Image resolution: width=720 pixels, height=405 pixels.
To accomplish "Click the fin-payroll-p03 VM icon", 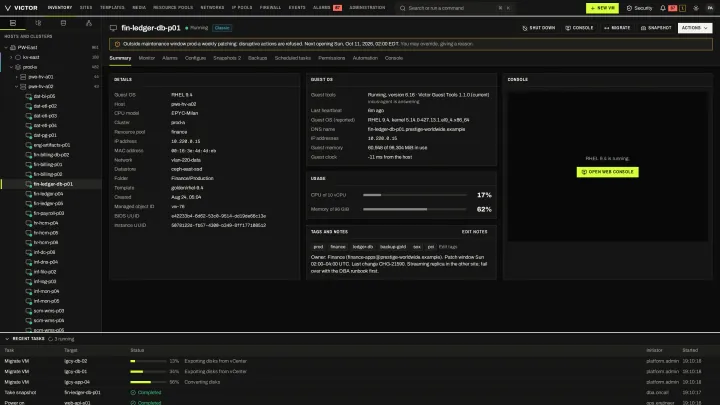I will 28,213.
